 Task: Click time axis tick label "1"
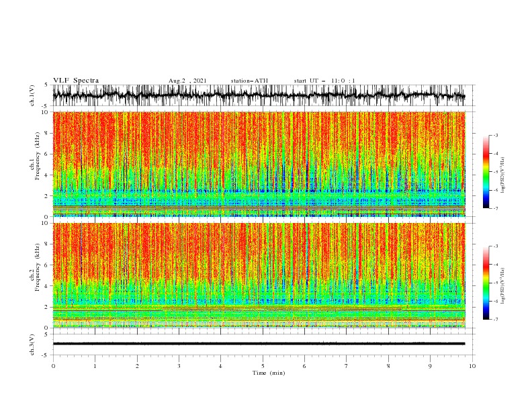95,366
